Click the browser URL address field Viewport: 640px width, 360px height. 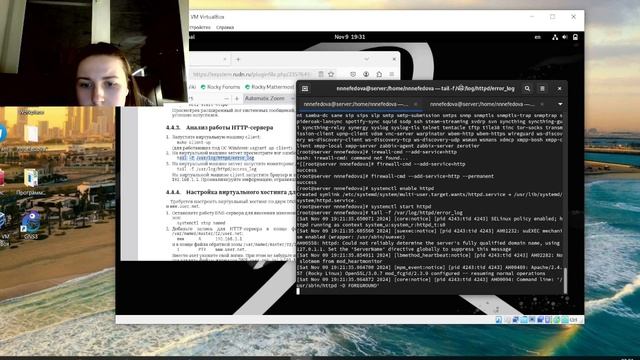tap(253, 74)
